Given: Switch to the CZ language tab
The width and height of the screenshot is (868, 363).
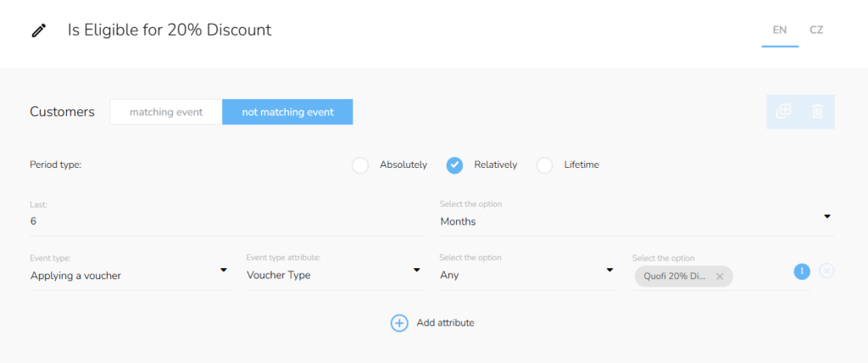Looking at the screenshot, I should tap(816, 30).
